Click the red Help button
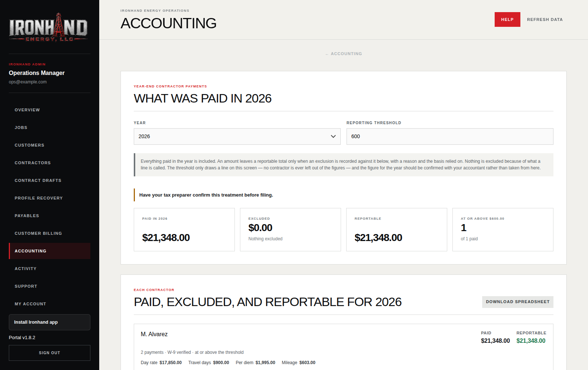Screen dimensions: 588x370 pyautogui.click(x=507, y=19)
